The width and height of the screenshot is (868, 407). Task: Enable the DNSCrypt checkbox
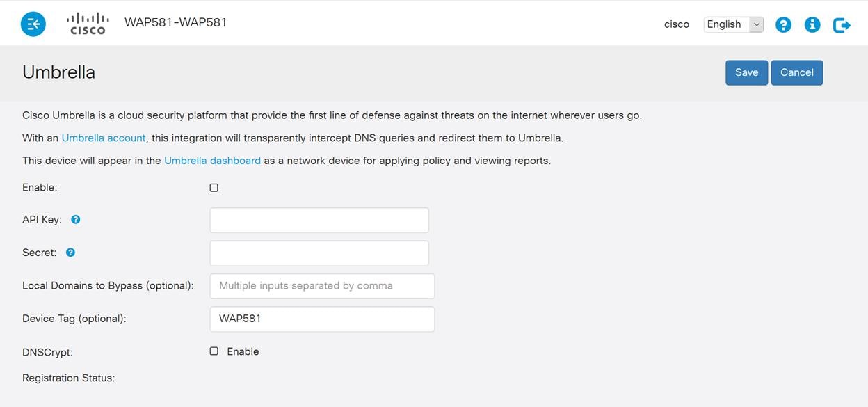214,351
